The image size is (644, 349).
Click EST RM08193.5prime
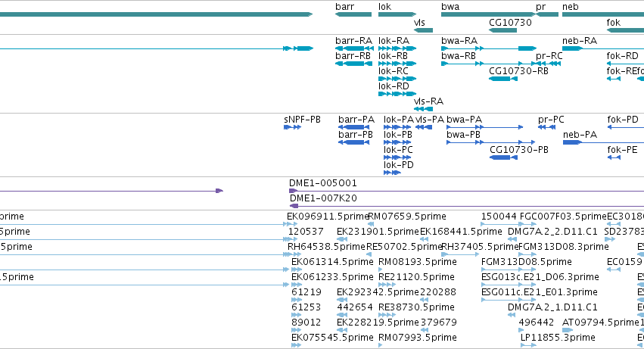coord(381,270)
